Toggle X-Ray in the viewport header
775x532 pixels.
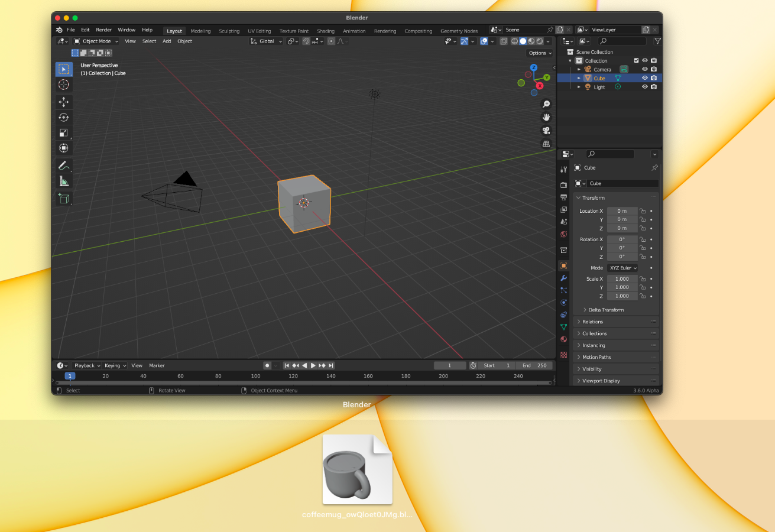tap(503, 41)
